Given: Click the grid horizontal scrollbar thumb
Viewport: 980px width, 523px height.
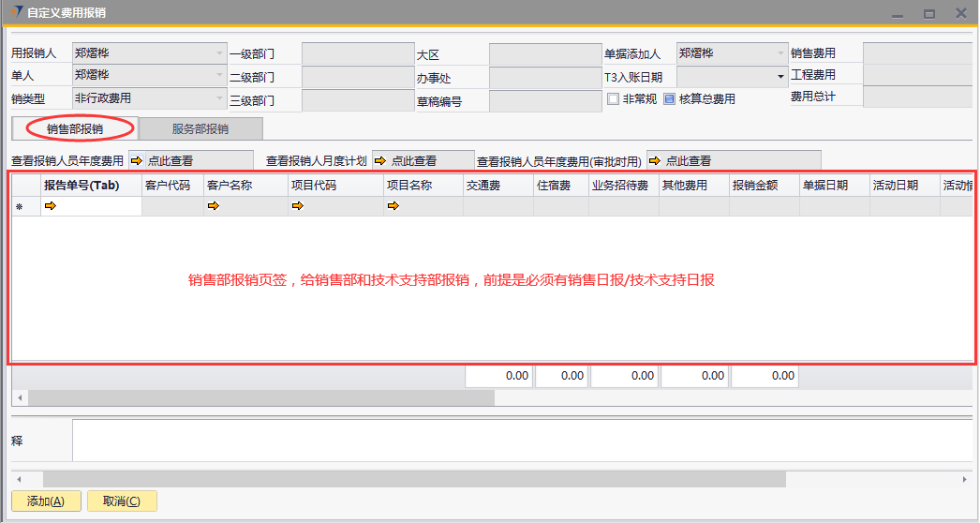Looking at the screenshot, I should (260, 397).
